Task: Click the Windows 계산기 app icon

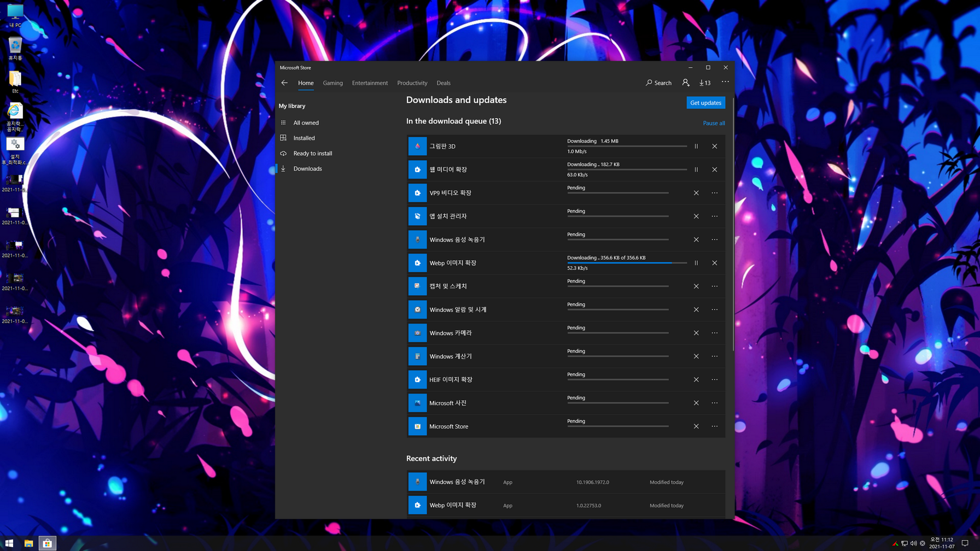Action: [x=417, y=356]
